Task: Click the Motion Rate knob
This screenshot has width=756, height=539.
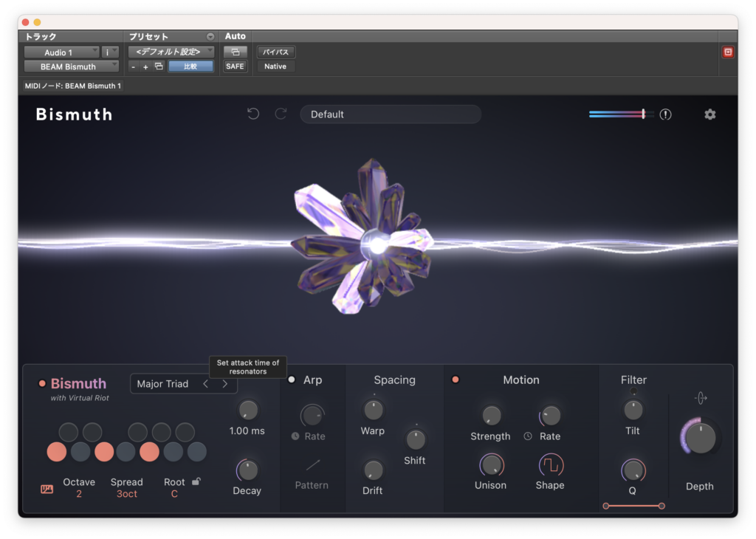Action: [x=551, y=415]
